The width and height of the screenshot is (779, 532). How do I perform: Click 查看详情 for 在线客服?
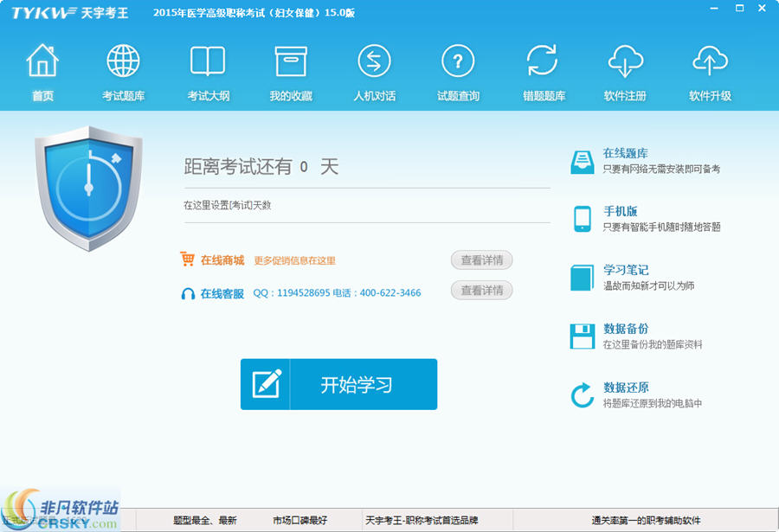pos(481,291)
